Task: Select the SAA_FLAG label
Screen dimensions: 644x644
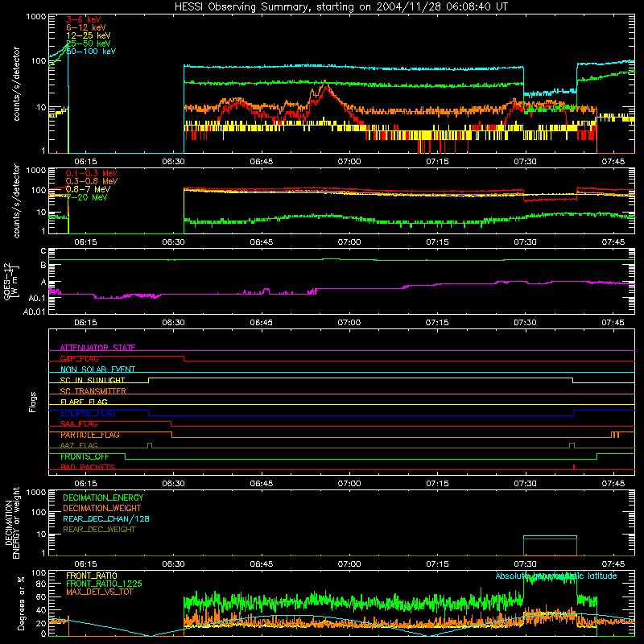Action: 79,424
